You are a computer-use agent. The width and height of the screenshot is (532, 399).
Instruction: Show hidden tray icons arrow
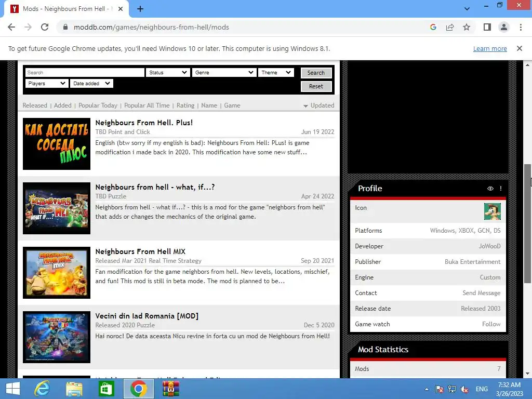tap(427, 389)
